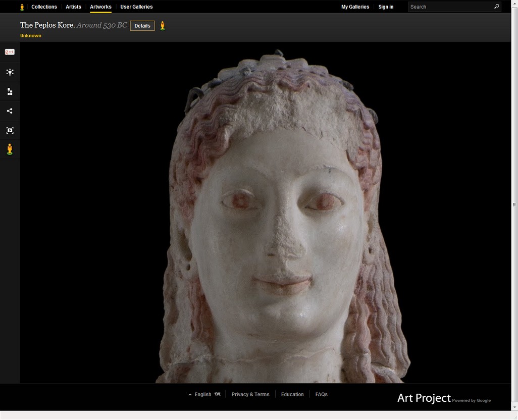Show artwork Details
Viewport: 518px width, 420px height.
tap(142, 26)
